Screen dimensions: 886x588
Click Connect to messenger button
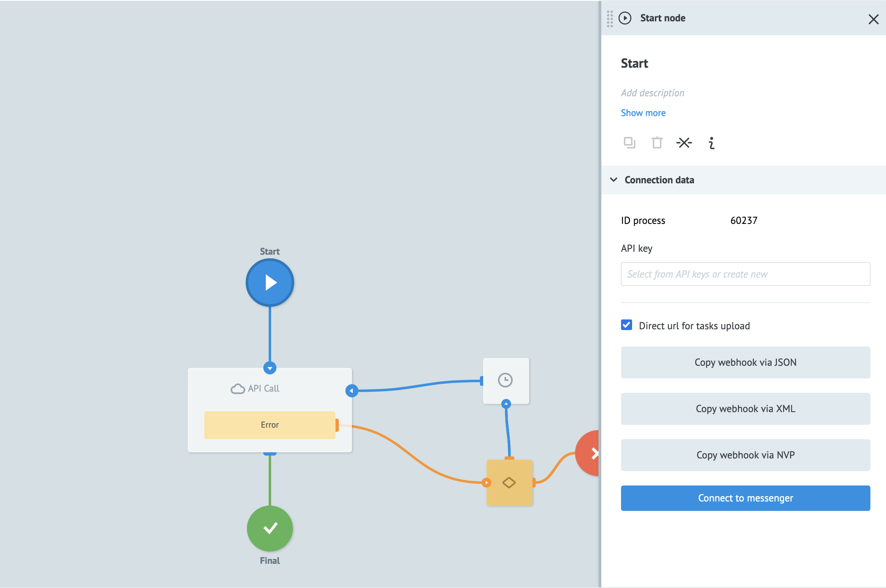point(745,498)
